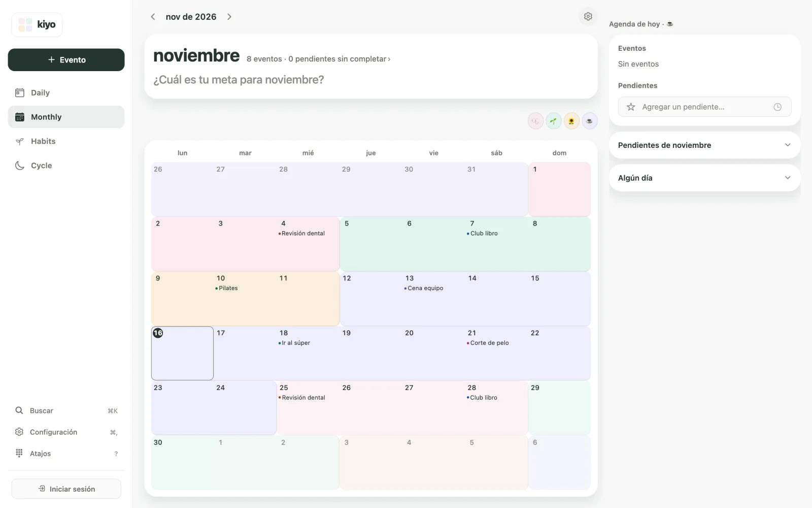812x508 pixels.
Task: Open the Cycle section
Action: click(66, 166)
